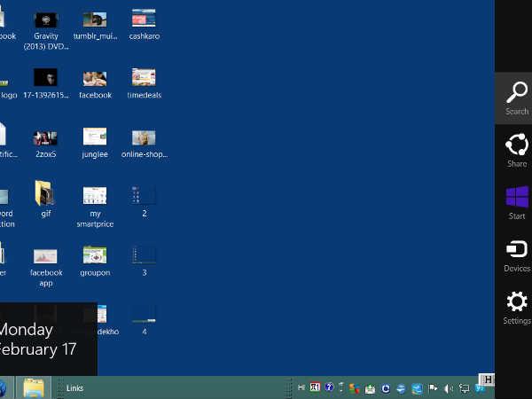
Task: Open the Share charm
Action: click(516, 151)
